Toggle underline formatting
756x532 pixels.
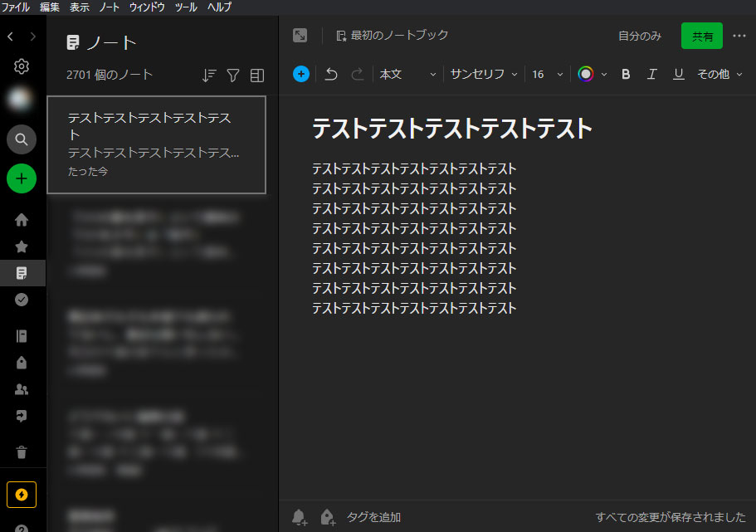click(x=678, y=74)
